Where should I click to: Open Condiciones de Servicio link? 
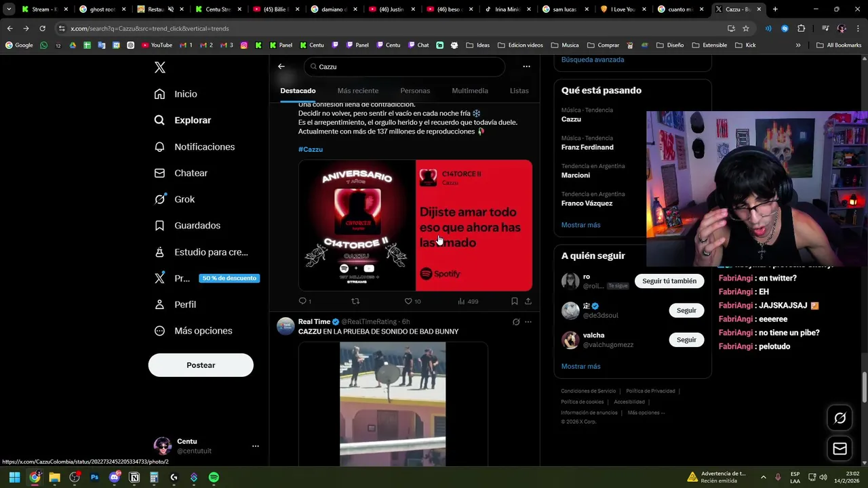point(588,391)
